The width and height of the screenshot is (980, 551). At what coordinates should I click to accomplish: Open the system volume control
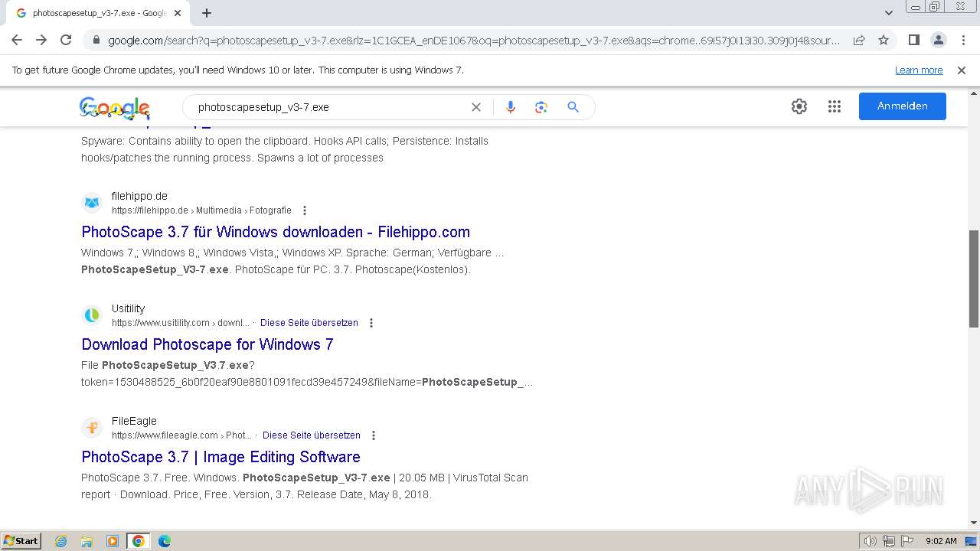(x=871, y=541)
